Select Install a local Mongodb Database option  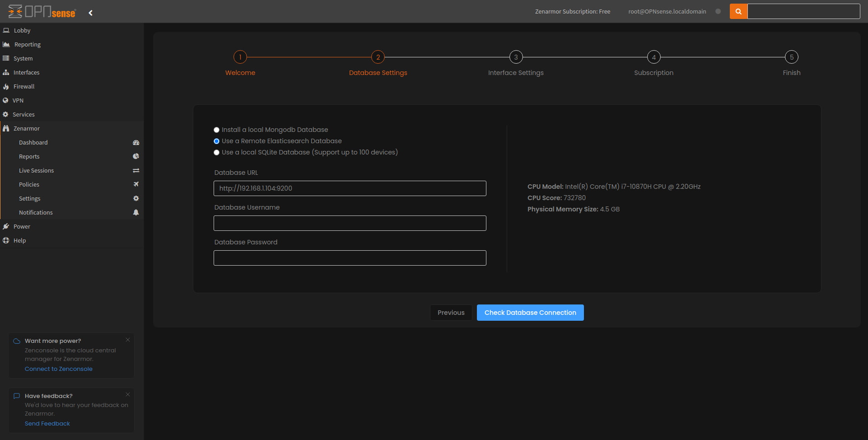click(216, 130)
